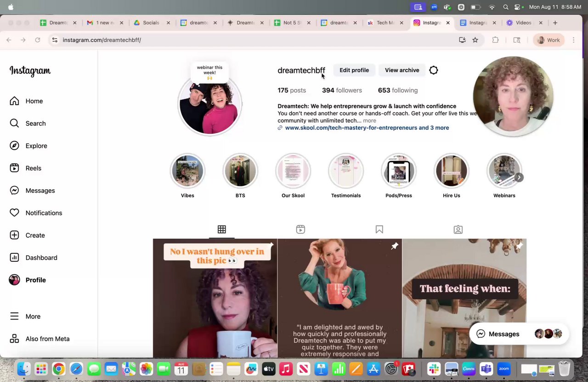Open 'That feeling when:' post

click(x=464, y=298)
